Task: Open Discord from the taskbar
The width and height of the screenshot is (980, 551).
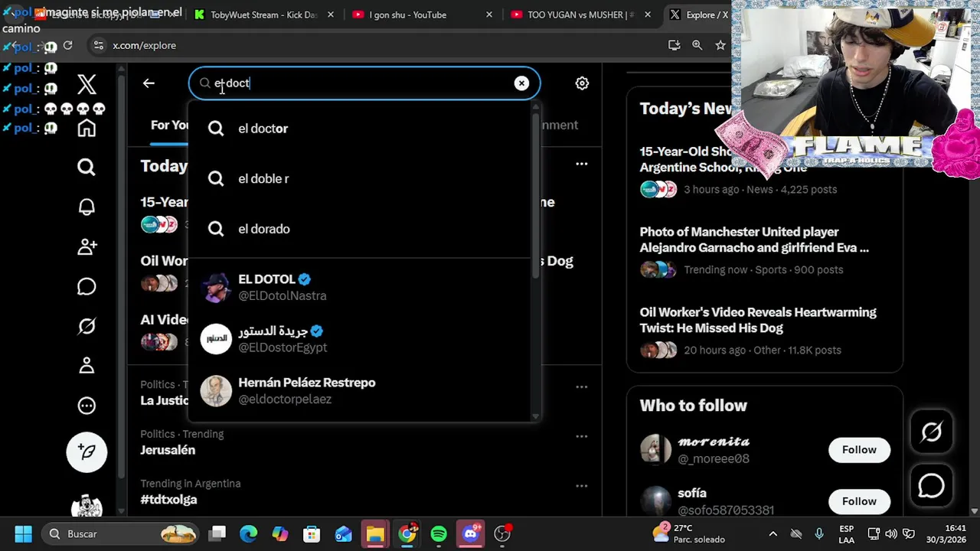Action: point(471,533)
